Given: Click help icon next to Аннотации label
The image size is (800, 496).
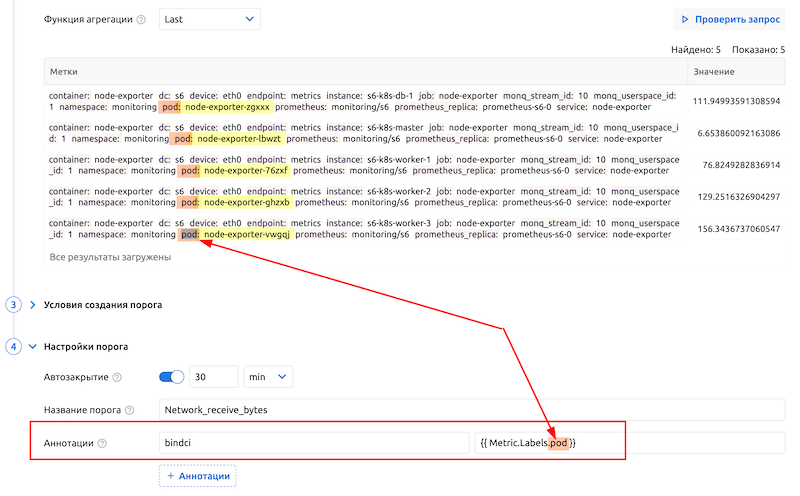Looking at the screenshot, I should [x=102, y=443].
